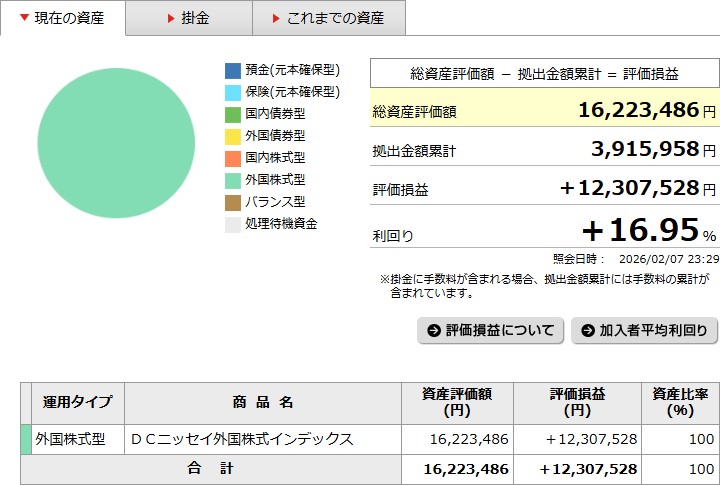Click the arrow icon on 評価損益について

[x=433, y=331]
